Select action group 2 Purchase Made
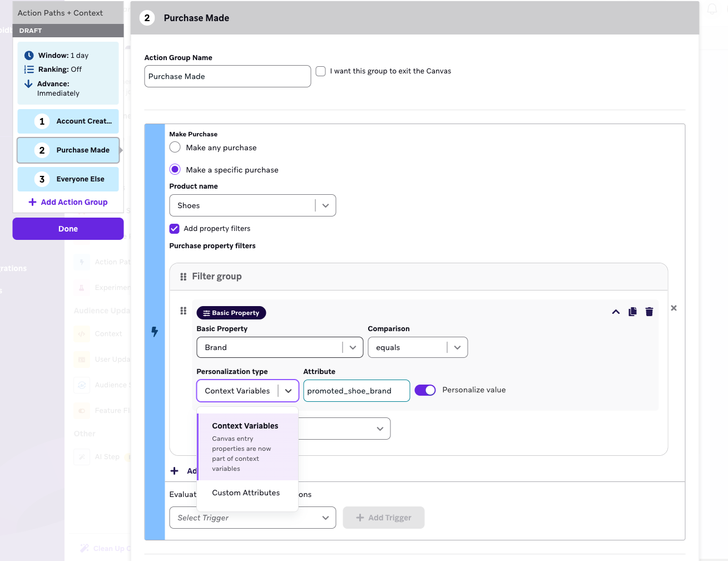 (68, 150)
